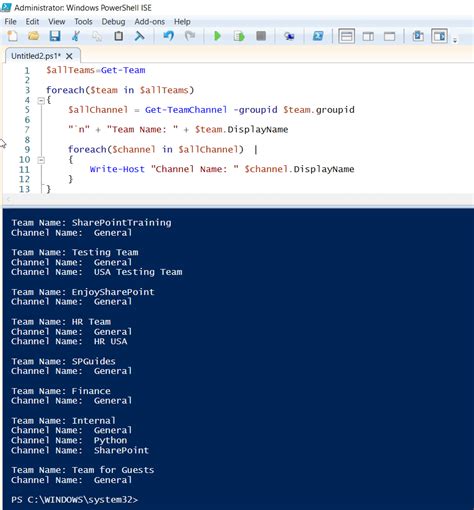Image resolution: width=474 pixels, height=510 pixels.
Task: Show the command add-on pane icon
Action: (x=439, y=36)
